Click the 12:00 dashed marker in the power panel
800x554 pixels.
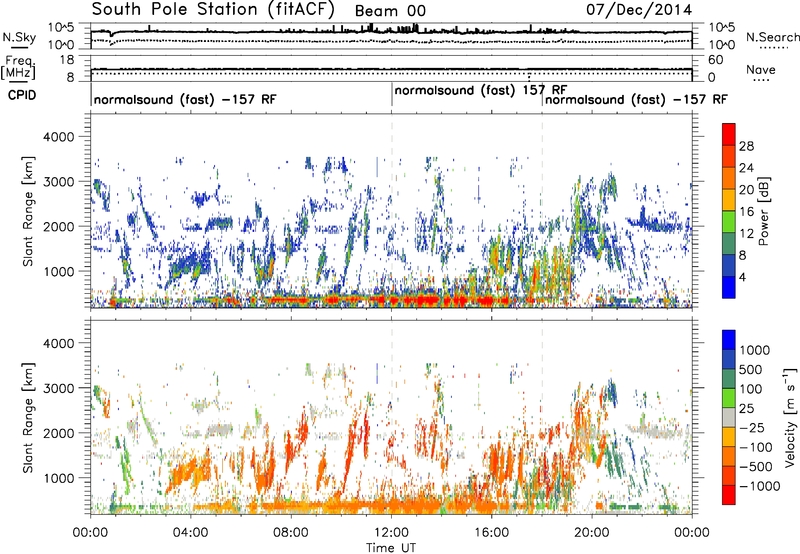click(x=392, y=210)
